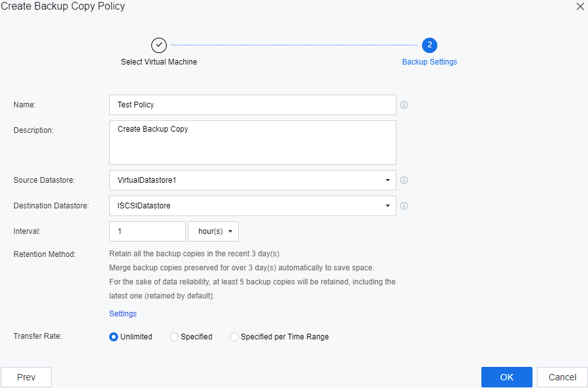This screenshot has height=388, width=588.
Task: Click into the Name text field
Action: tap(252, 105)
